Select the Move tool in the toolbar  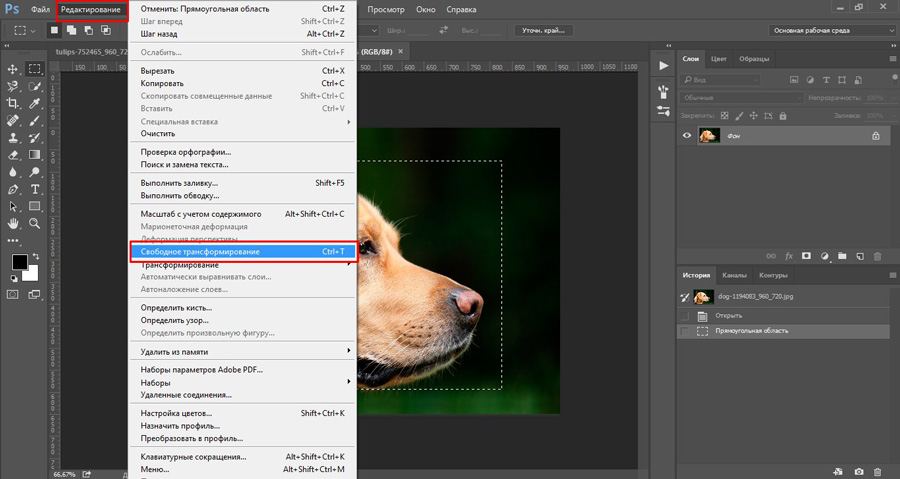click(x=13, y=69)
